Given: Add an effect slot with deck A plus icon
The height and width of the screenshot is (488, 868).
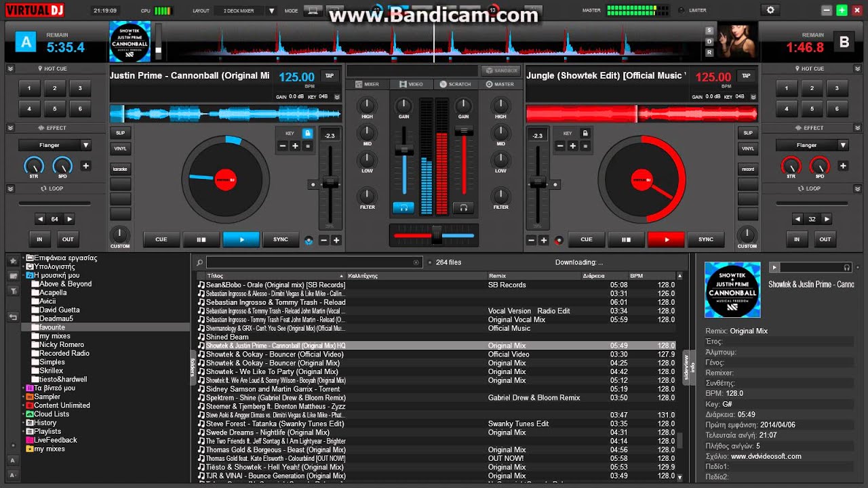Looking at the screenshot, I should pos(86,165).
